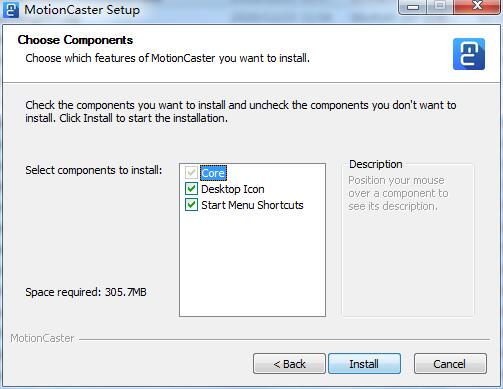Click the Choose Components heading
Image resolution: width=503 pixels, height=389 pixels.
pos(75,40)
